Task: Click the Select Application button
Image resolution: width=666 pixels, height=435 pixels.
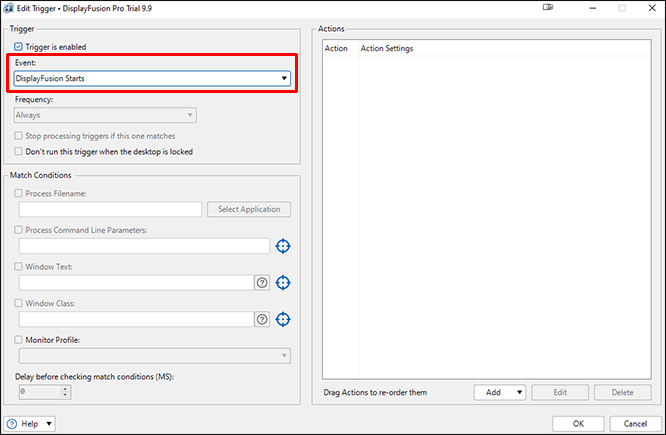Action: pyautogui.click(x=249, y=209)
